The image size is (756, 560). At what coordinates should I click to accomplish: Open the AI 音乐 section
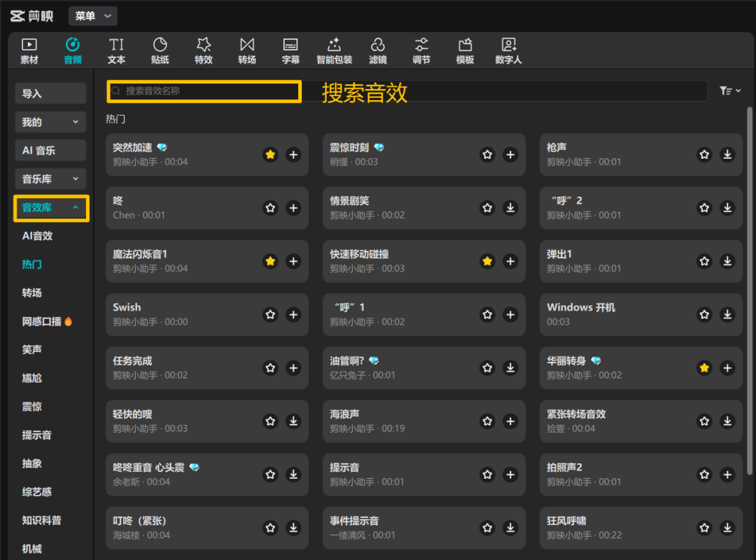(50, 150)
